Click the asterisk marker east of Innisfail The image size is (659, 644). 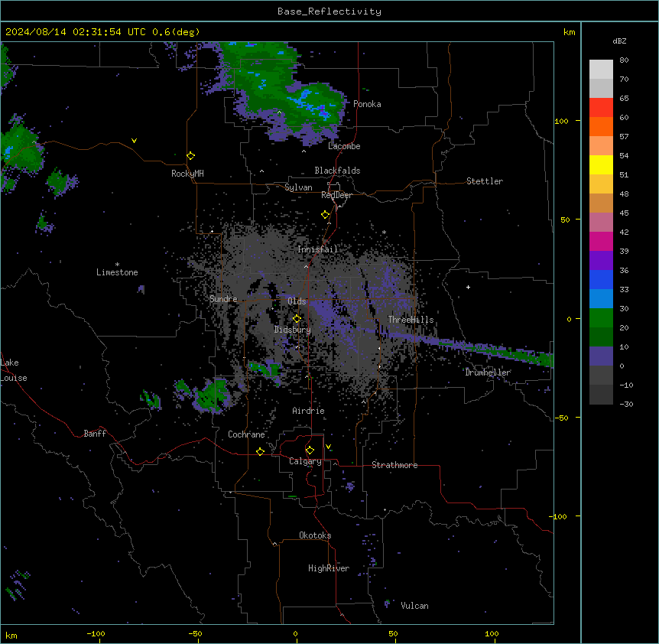click(384, 232)
